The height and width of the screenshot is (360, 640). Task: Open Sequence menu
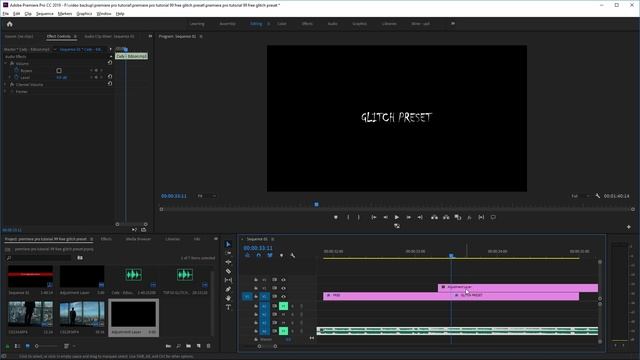[x=44, y=13]
